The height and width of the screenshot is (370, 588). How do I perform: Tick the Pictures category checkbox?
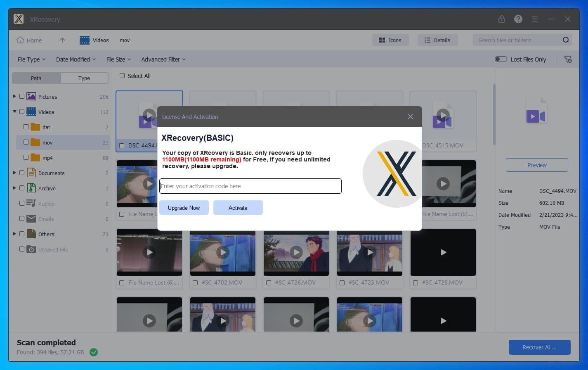tap(22, 97)
